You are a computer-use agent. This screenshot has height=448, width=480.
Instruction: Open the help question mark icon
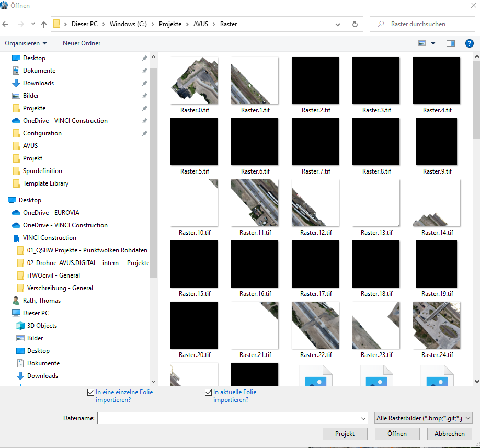[x=469, y=43]
